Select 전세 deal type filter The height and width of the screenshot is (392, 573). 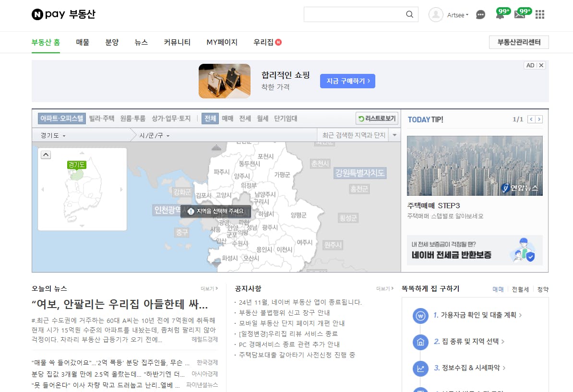coord(245,119)
